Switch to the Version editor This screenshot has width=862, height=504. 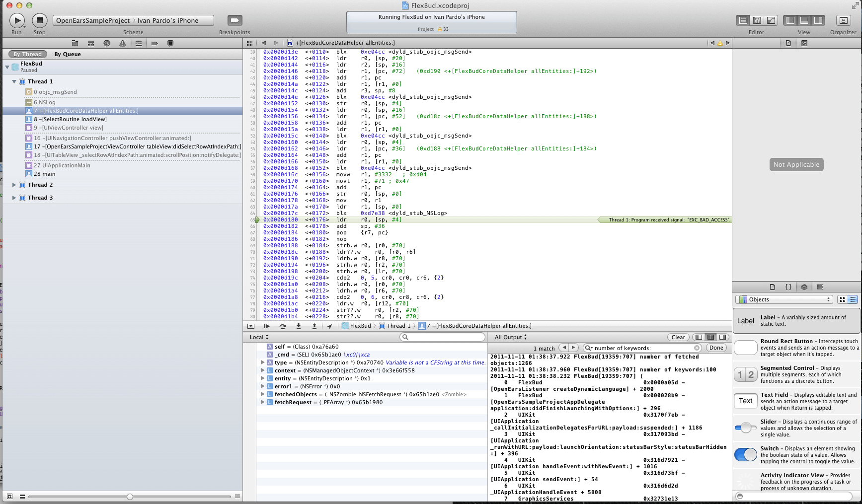[x=771, y=20]
